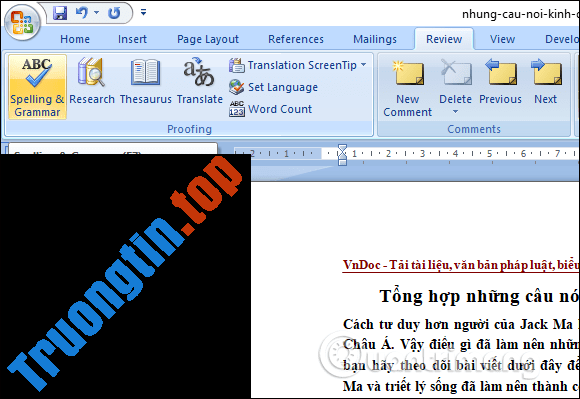The width and height of the screenshot is (580, 399).
Task: Click the document title in title bar
Action: pyautogui.click(x=520, y=14)
